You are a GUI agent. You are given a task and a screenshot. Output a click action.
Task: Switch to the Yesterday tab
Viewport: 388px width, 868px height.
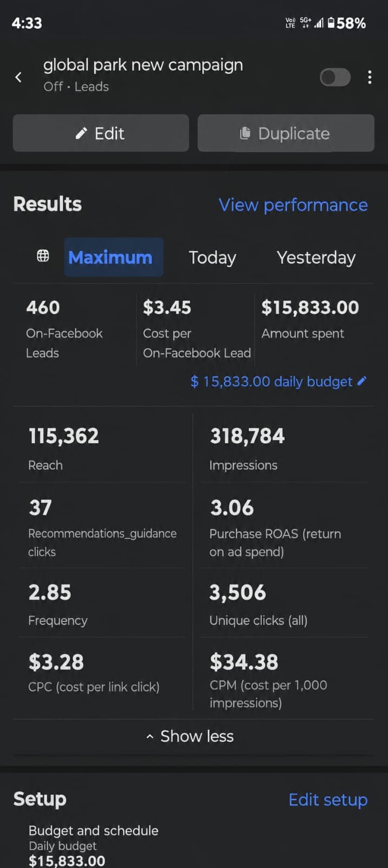316,257
